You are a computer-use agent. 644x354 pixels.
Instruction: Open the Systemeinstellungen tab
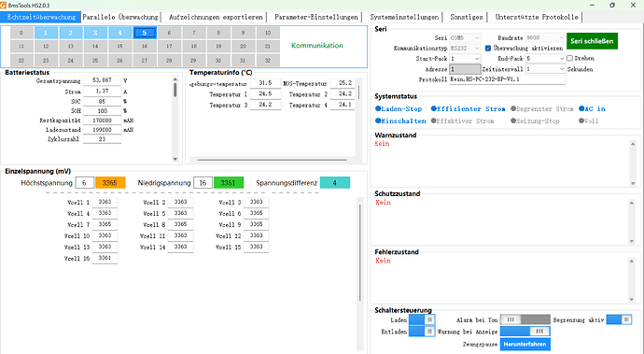pos(404,17)
